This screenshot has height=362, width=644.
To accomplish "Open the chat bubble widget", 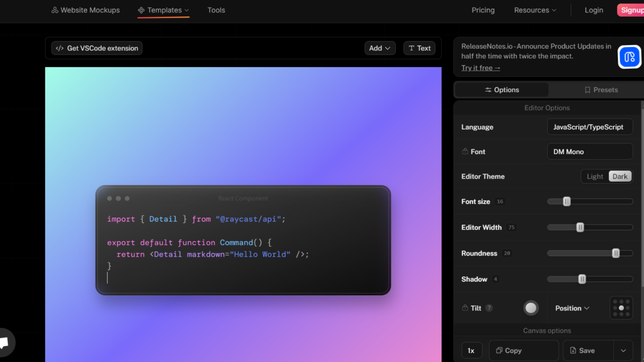I will [x=5, y=343].
